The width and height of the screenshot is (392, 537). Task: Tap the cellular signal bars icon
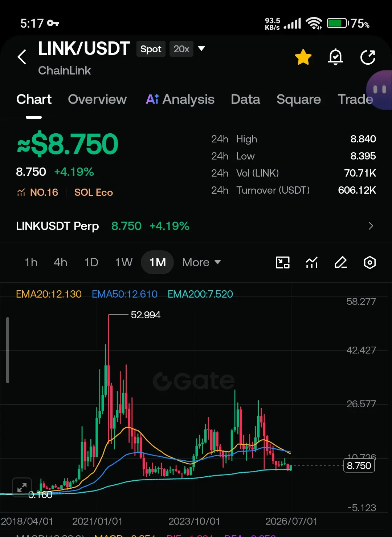[x=293, y=24]
